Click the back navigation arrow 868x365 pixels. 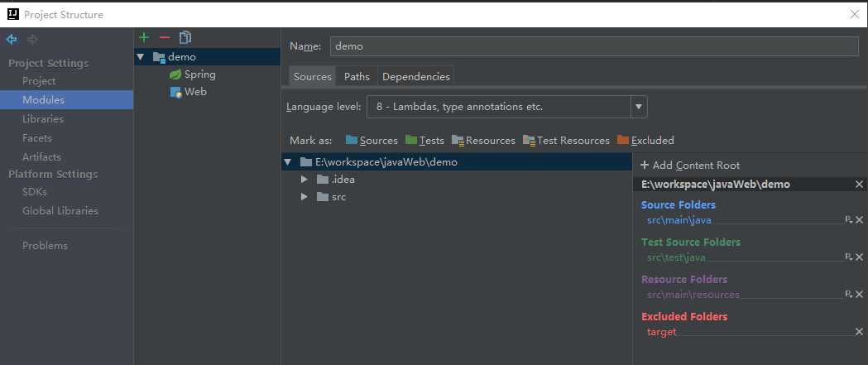[x=12, y=40]
